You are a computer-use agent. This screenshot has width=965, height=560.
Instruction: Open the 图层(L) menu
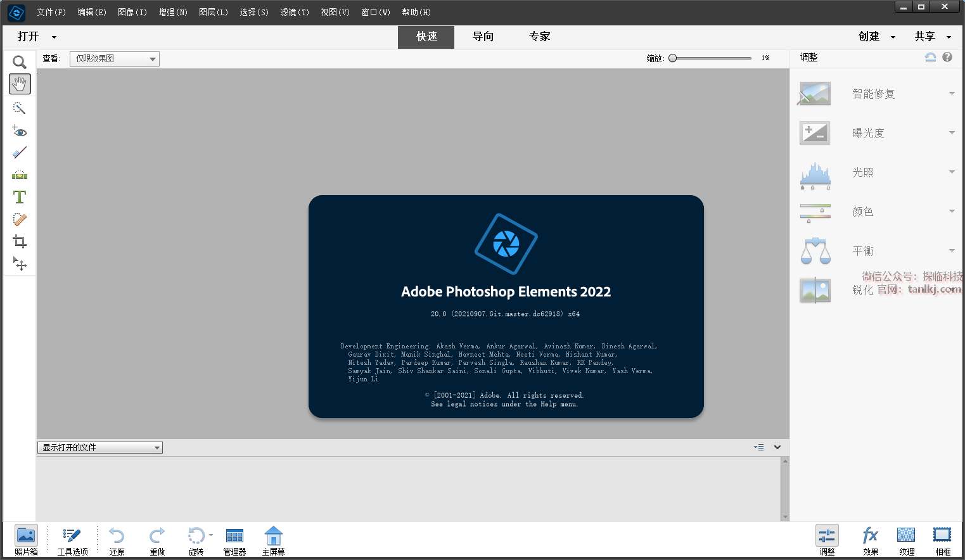click(x=214, y=12)
